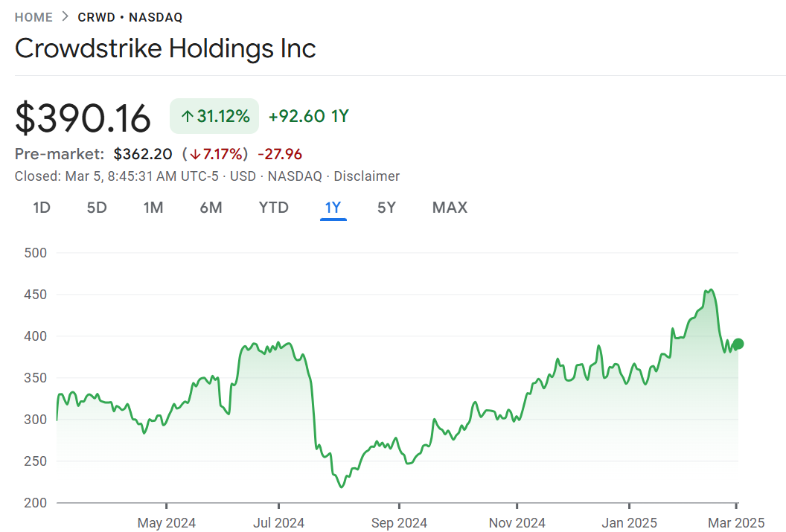The image size is (786, 532).
Task: Click the $390.16 stock price
Action: click(x=83, y=118)
